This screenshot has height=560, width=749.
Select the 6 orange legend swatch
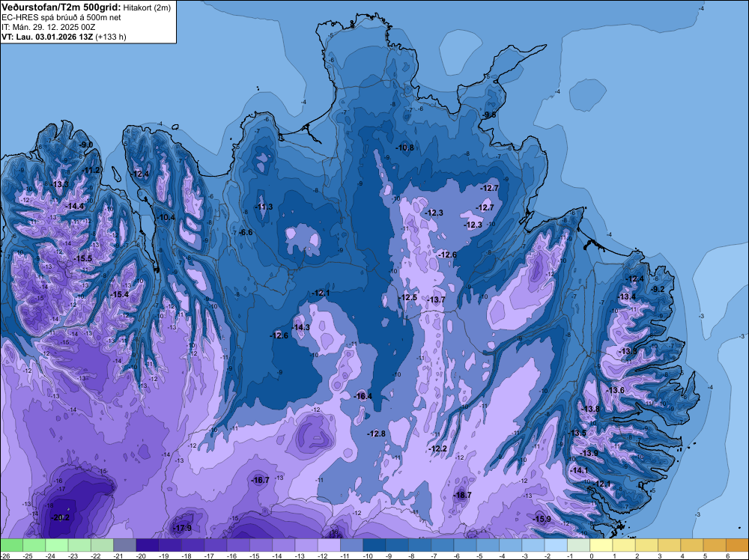click(x=738, y=545)
